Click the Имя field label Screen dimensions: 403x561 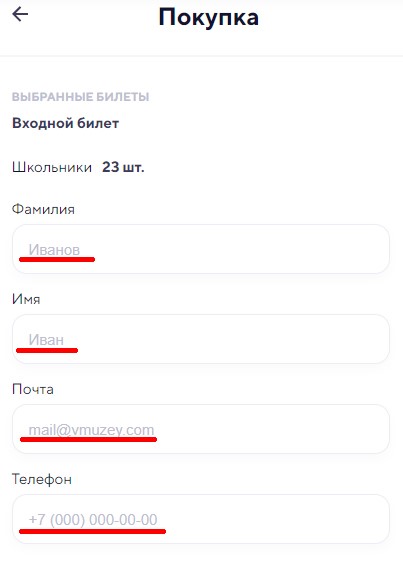[26, 299]
